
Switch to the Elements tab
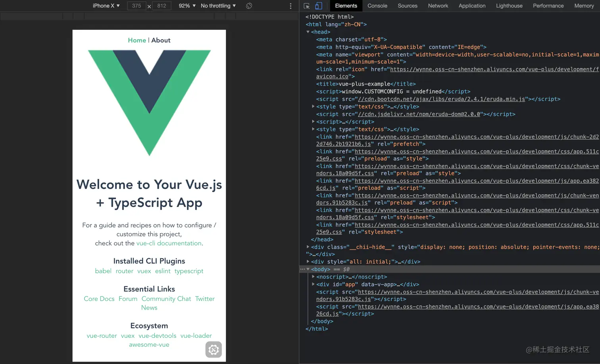(x=346, y=6)
